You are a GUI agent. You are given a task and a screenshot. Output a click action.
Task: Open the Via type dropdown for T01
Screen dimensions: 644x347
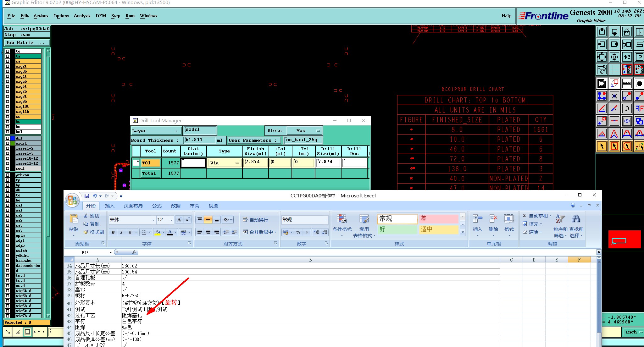pyautogui.click(x=224, y=163)
